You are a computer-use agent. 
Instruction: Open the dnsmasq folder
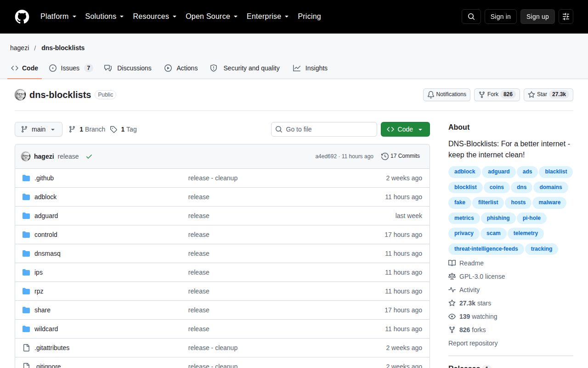47,253
